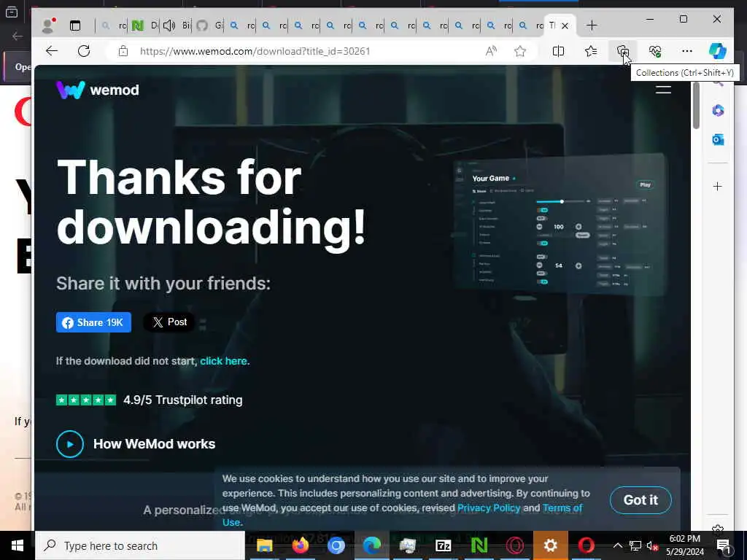Click the page vertical scrollbar thumb
This screenshot has width=747, height=560.
click(x=696, y=105)
